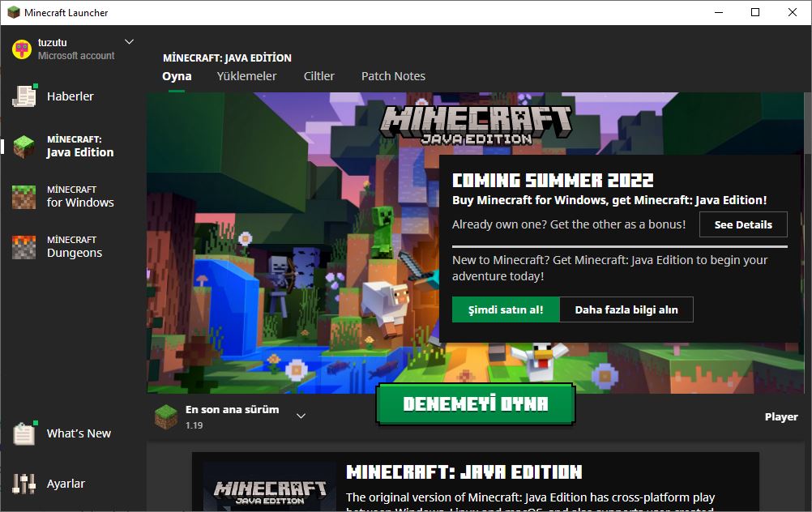Click the DENEMEYİ OYNA play button
The image size is (812, 512).
point(476,403)
